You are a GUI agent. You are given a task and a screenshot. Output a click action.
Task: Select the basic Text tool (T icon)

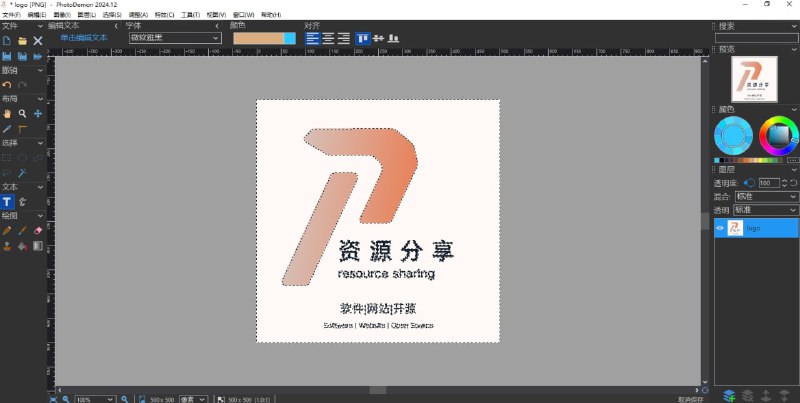(7, 202)
